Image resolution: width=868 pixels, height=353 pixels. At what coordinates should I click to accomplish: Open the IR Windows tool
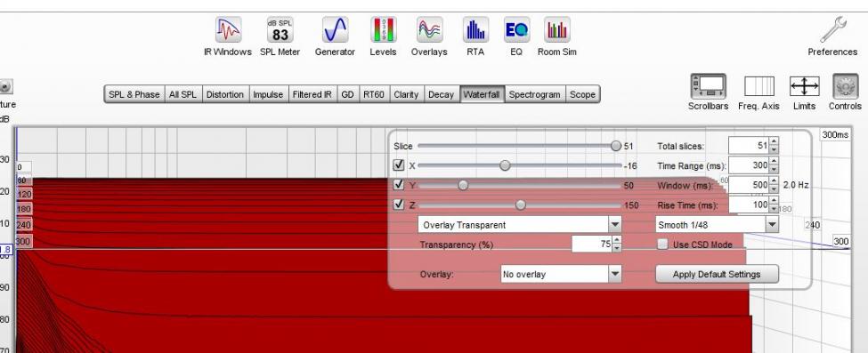coord(228,30)
